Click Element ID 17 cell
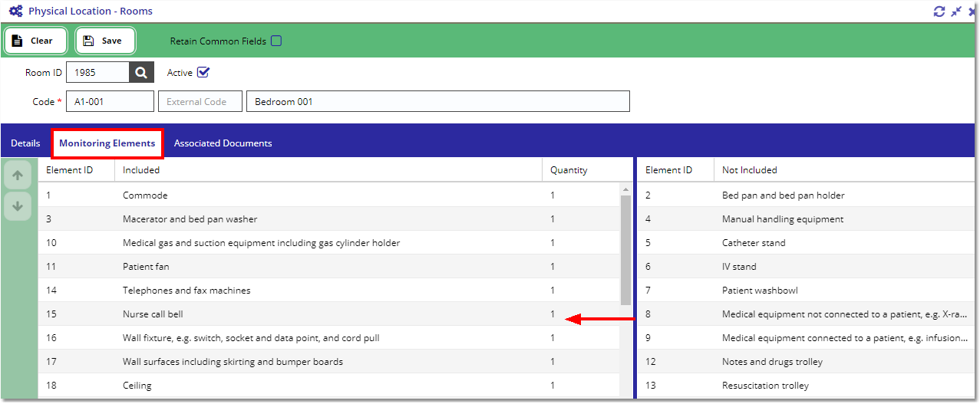The height and width of the screenshot is (404, 980). pyautogui.click(x=77, y=362)
